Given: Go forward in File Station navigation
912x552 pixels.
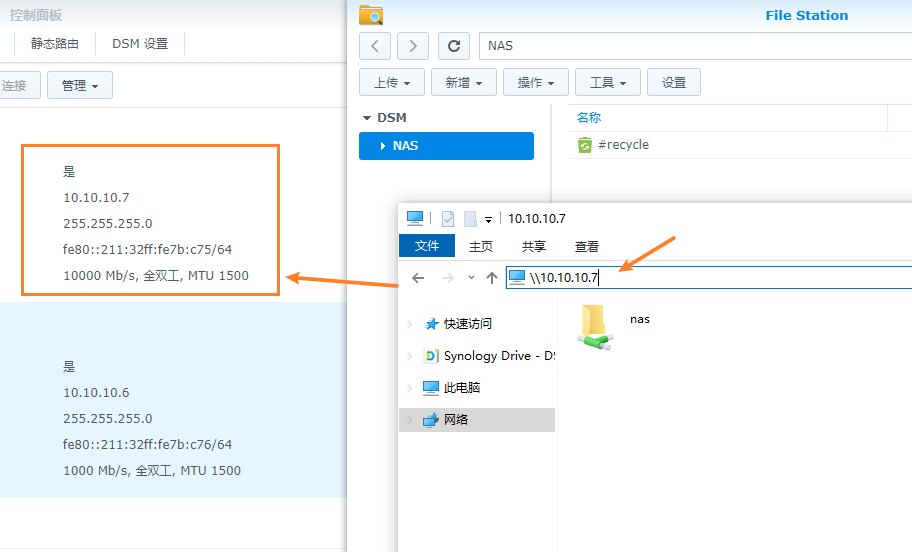Looking at the screenshot, I should click(x=413, y=46).
